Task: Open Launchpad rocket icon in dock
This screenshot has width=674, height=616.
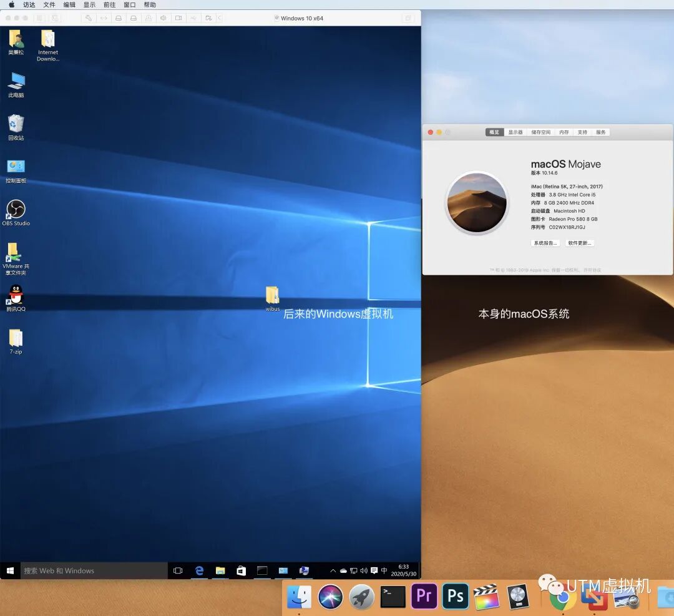Action: click(361, 596)
